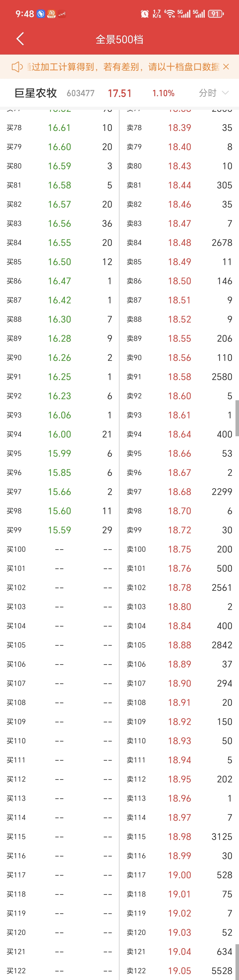This screenshot has width=239, height=980.
Task: Open the 分时 chart selector label
Action: tap(207, 93)
